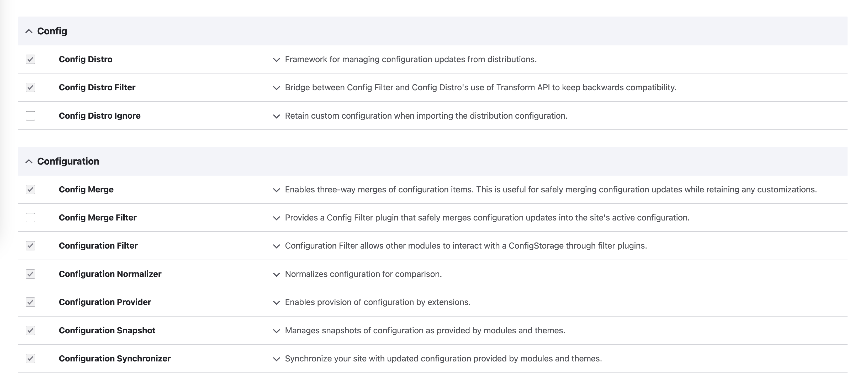Expand the Config Distro description
The width and height of the screenshot is (868, 389).
click(x=276, y=60)
